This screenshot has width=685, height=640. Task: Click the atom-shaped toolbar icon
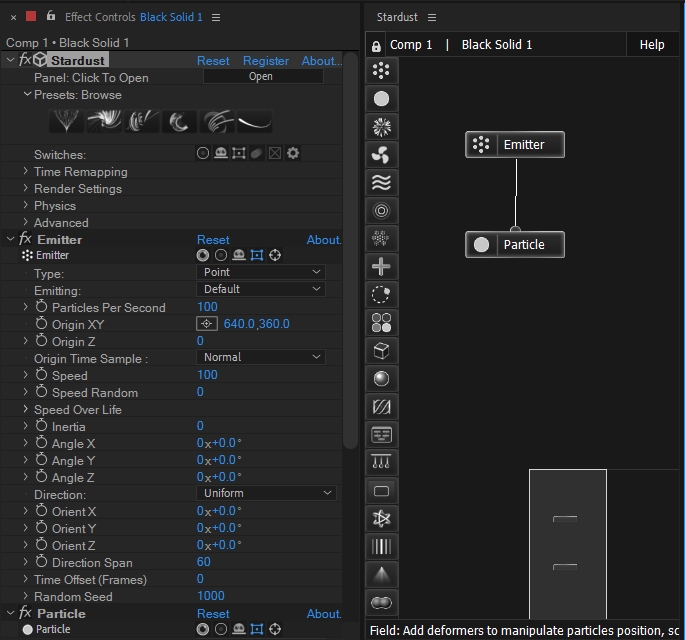tap(381, 519)
